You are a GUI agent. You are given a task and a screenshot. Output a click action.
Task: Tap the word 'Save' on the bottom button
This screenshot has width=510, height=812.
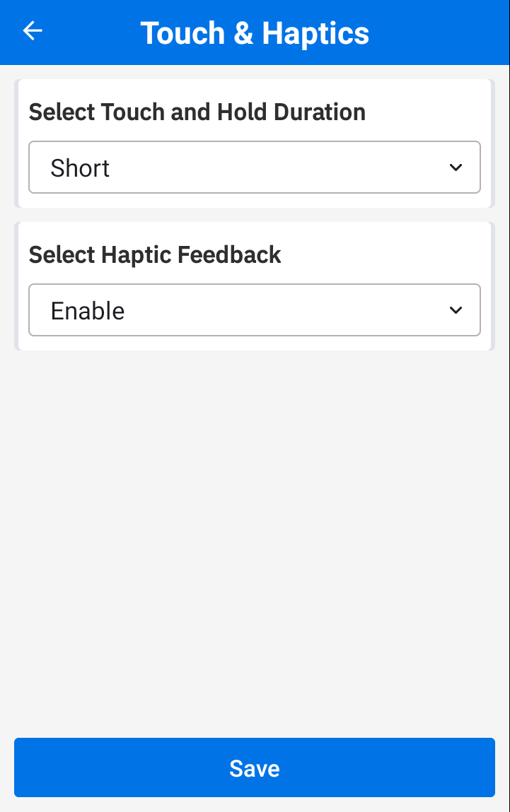(x=255, y=768)
